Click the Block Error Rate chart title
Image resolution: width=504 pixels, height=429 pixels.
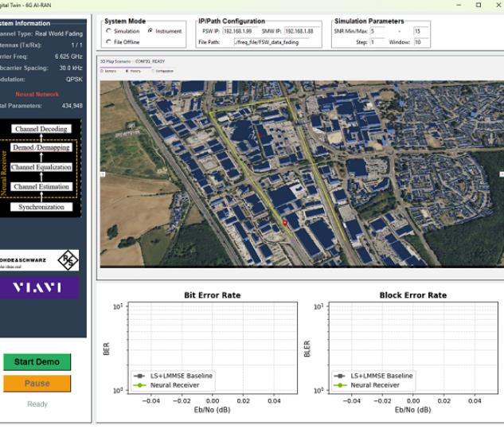[413, 295]
